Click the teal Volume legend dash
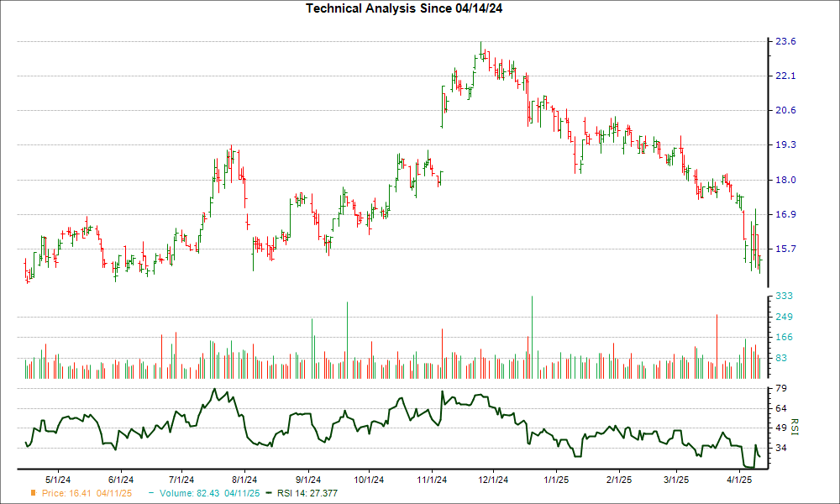 [152, 493]
